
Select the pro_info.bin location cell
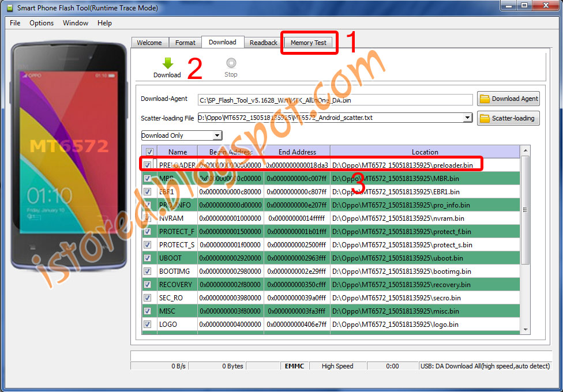pos(425,205)
